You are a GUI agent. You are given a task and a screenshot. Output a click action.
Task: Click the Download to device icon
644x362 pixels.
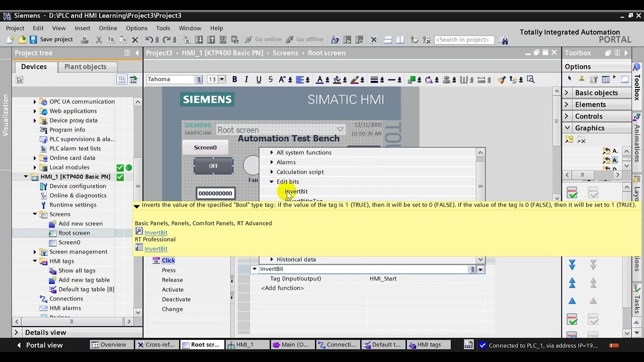pos(199,39)
